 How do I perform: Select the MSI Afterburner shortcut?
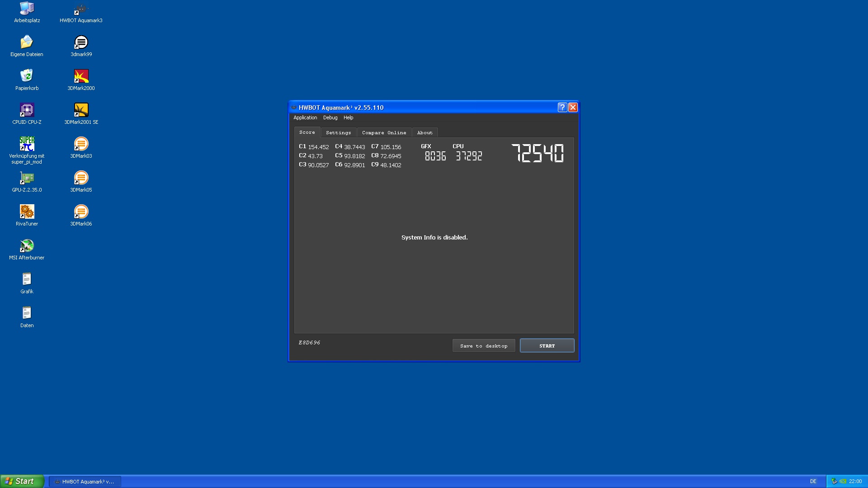[27, 249]
